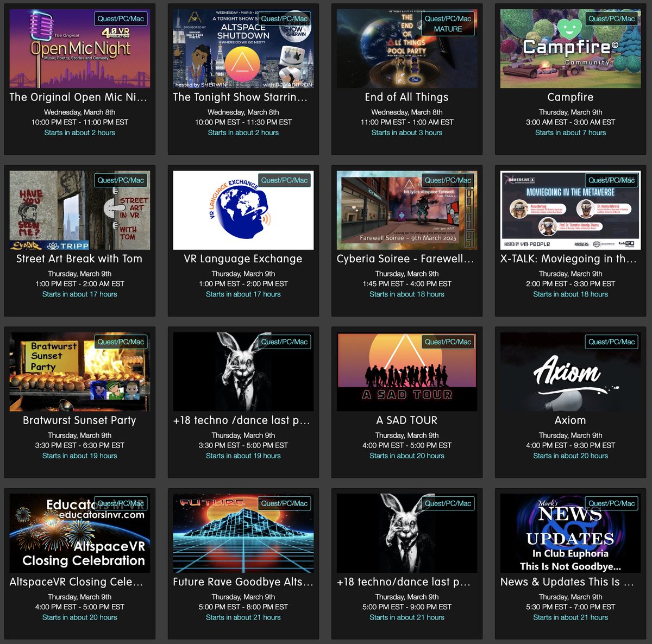Click the 'A SAD TOUR' event title

[x=407, y=420]
